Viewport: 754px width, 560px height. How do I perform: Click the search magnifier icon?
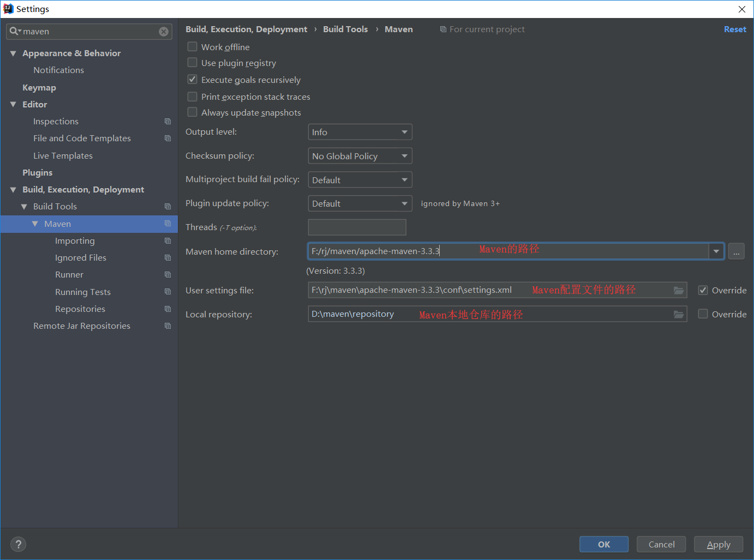point(14,32)
